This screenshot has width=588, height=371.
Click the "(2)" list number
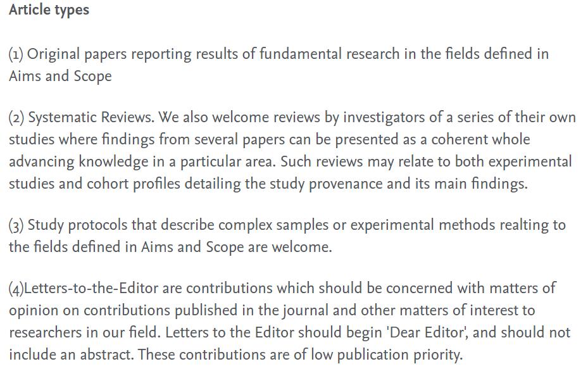[16, 117]
